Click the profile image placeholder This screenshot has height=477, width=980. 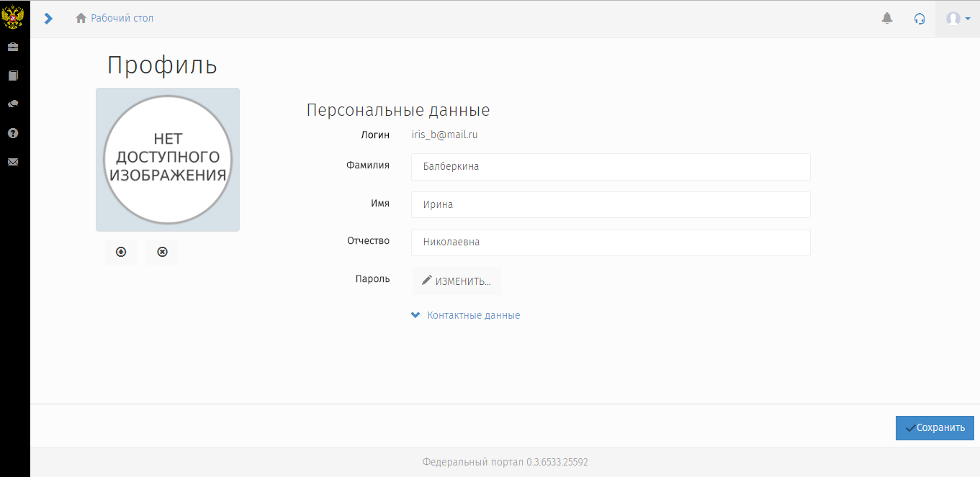coord(168,160)
